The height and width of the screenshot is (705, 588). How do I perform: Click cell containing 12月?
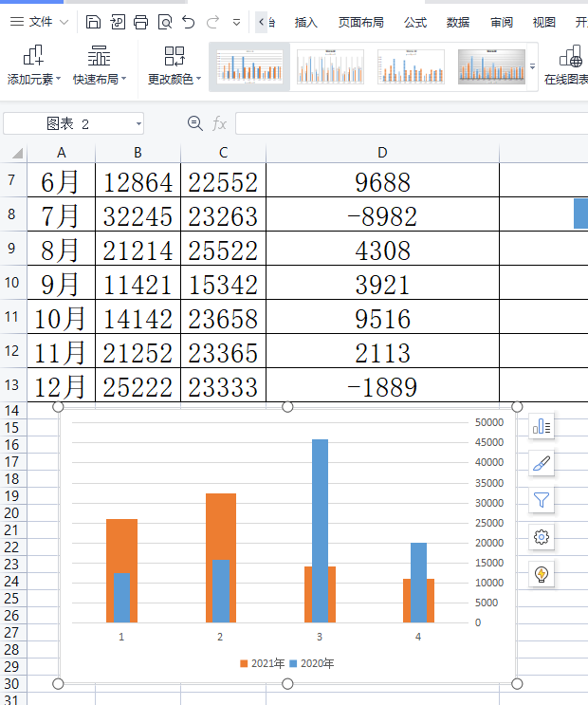click(x=61, y=385)
